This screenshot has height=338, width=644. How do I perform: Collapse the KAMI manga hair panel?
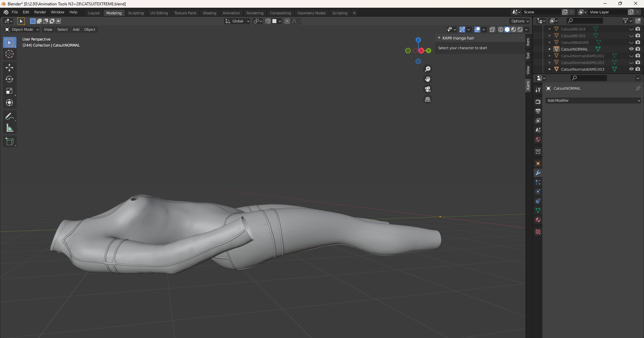pos(439,38)
